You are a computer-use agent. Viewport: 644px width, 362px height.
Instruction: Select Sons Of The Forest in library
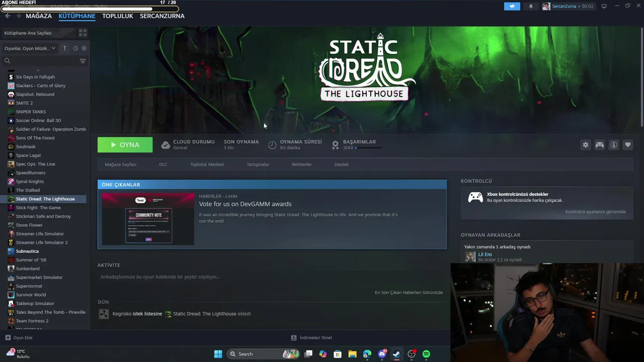[x=35, y=138]
